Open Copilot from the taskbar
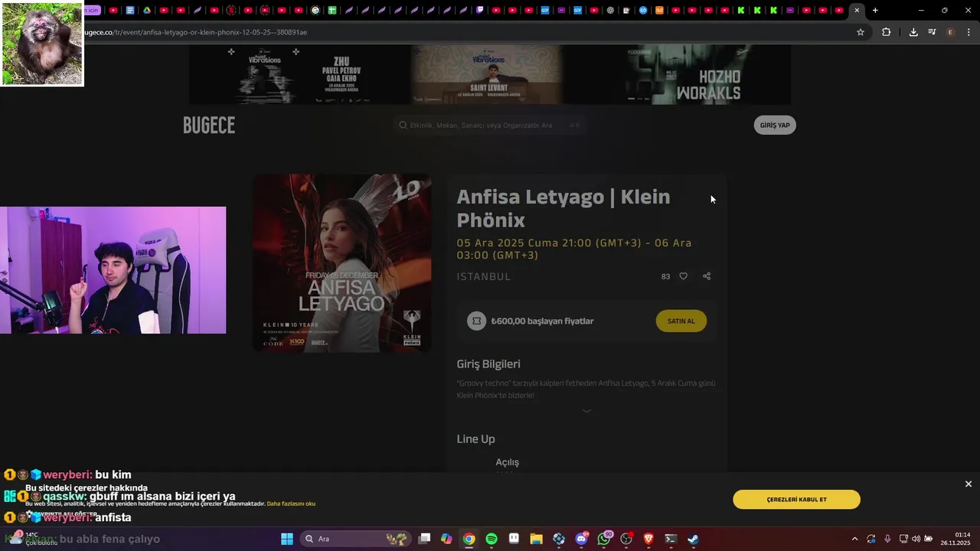 446,539
